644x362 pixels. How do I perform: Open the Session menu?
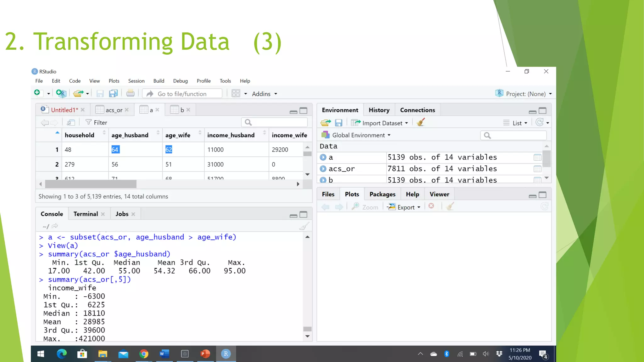(136, 81)
